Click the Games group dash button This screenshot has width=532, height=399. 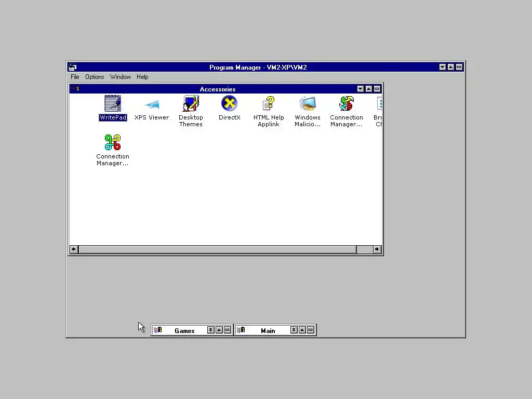pyautogui.click(x=228, y=330)
